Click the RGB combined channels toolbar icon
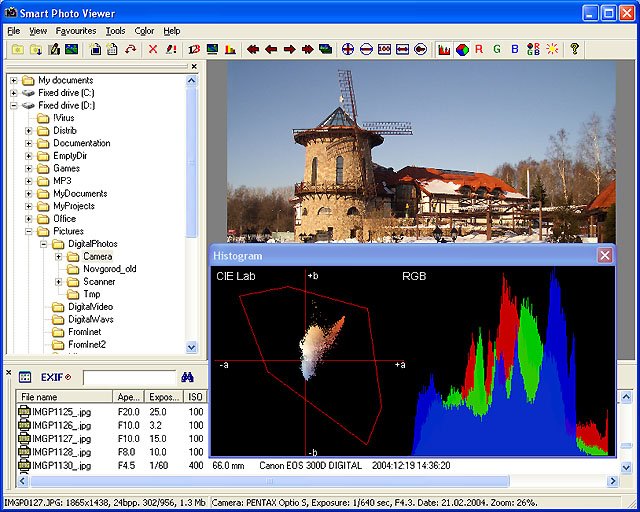 click(x=532, y=49)
